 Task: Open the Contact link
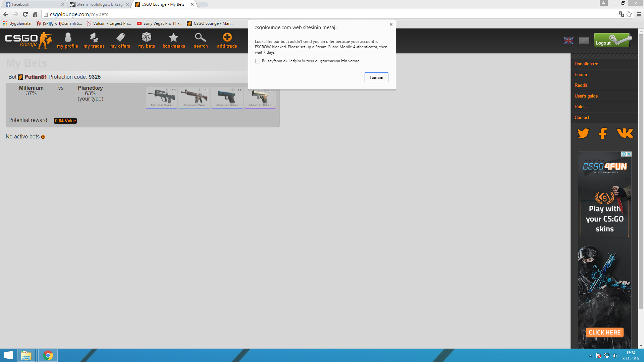(582, 118)
